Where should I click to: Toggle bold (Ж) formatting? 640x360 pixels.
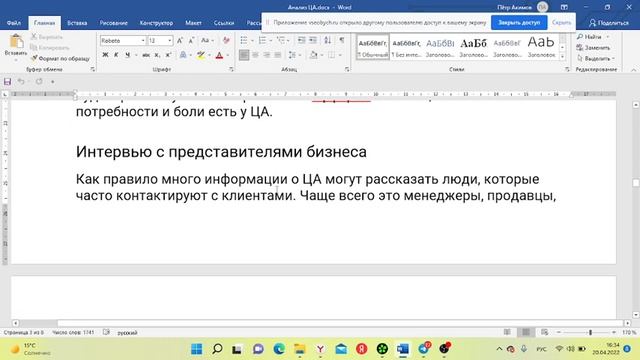(105, 55)
